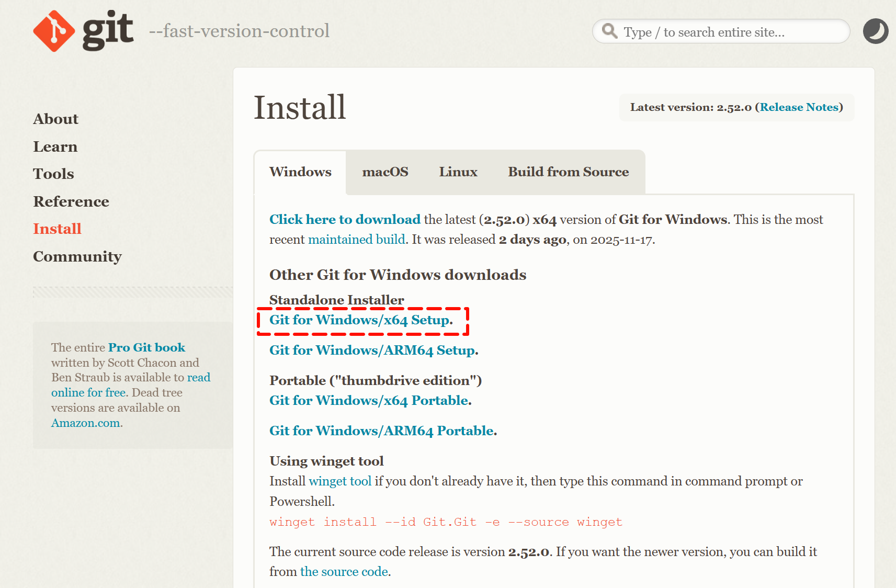
Task: Download Git for Windows/ARM64 Setup
Action: (372, 350)
